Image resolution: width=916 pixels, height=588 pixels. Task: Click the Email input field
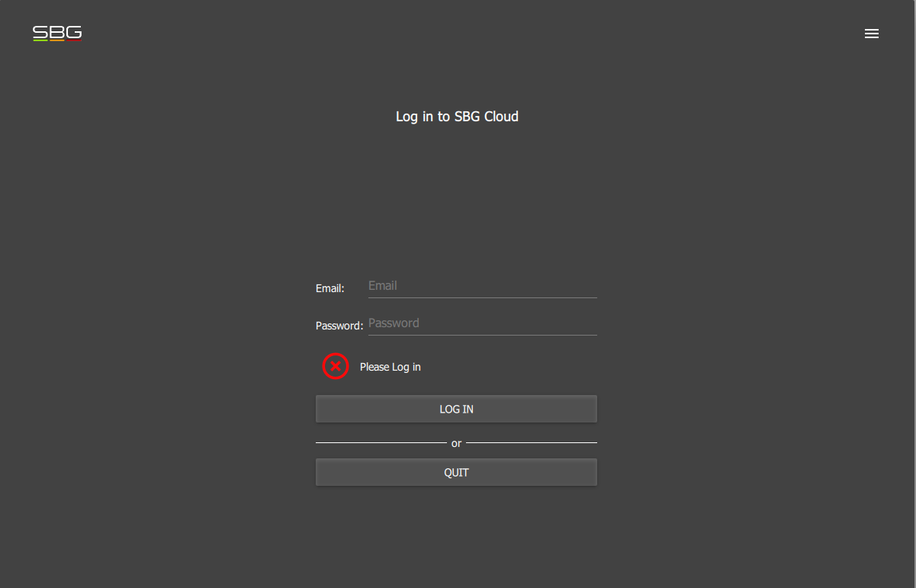tap(480, 285)
